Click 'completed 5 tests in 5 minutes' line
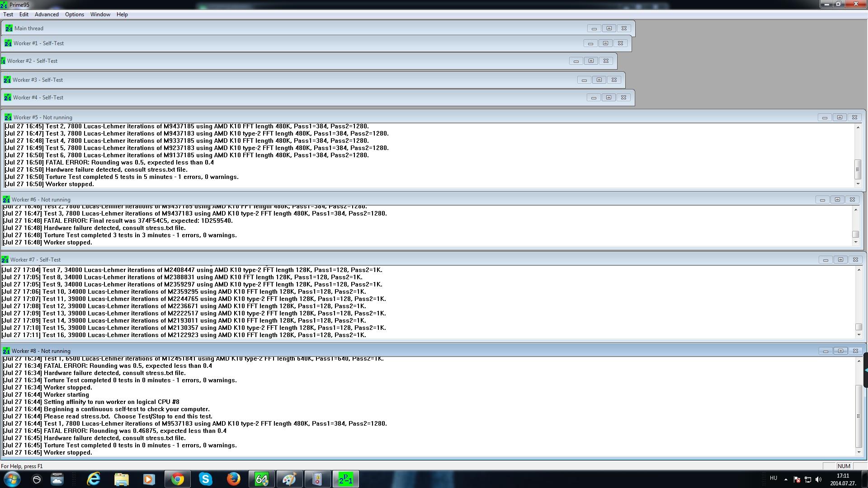The height and width of the screenshot is (488, 868). click(121, 177)
